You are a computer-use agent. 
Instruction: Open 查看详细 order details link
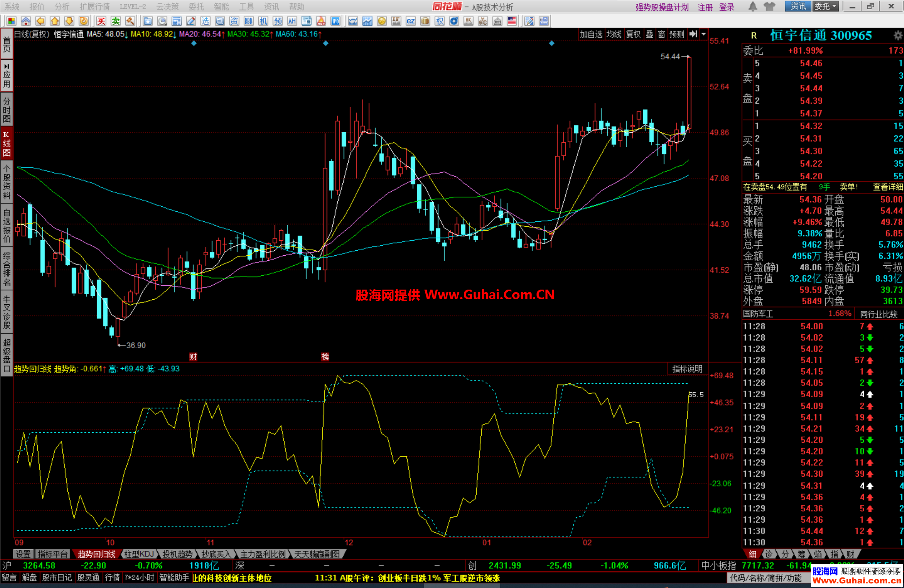(888, 187)
